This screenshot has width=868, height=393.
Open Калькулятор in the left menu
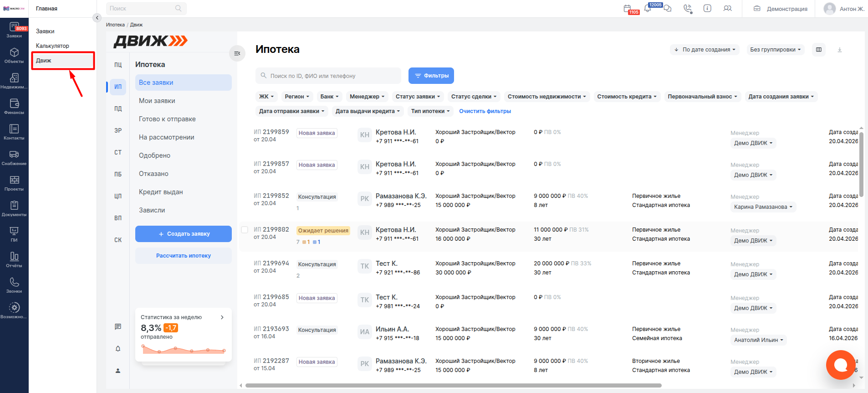point(52,46)
